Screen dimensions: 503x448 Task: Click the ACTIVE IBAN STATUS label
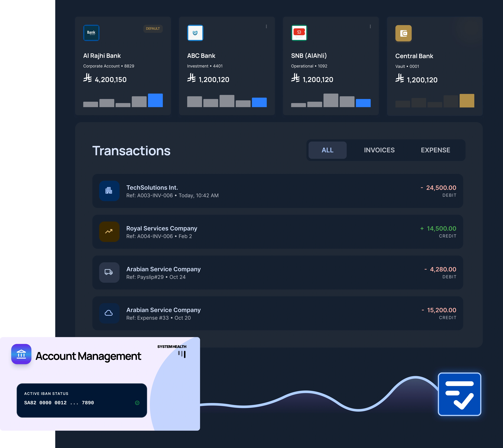click(x=46, y=394)
